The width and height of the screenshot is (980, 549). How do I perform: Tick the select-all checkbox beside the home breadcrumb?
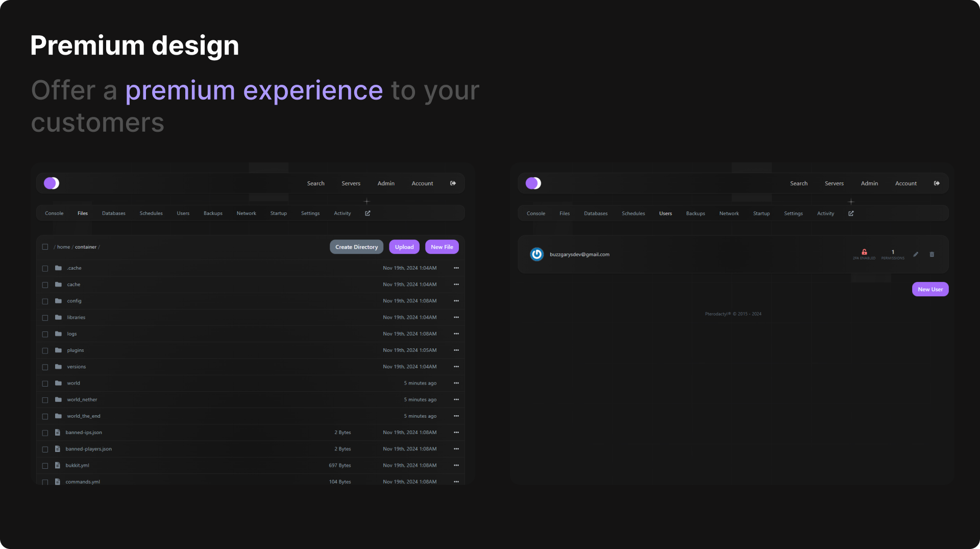point(45,247)
